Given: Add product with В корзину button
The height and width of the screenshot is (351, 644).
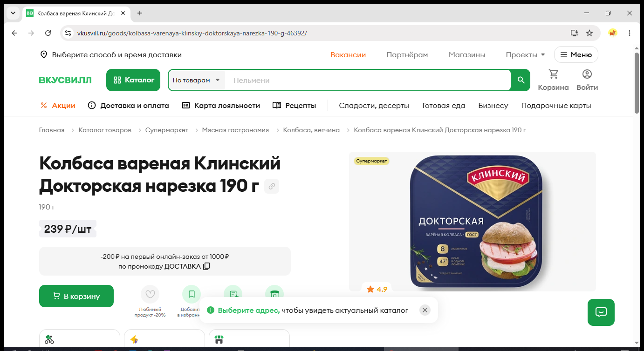Looking at the screenshot, I should point(76,296).
